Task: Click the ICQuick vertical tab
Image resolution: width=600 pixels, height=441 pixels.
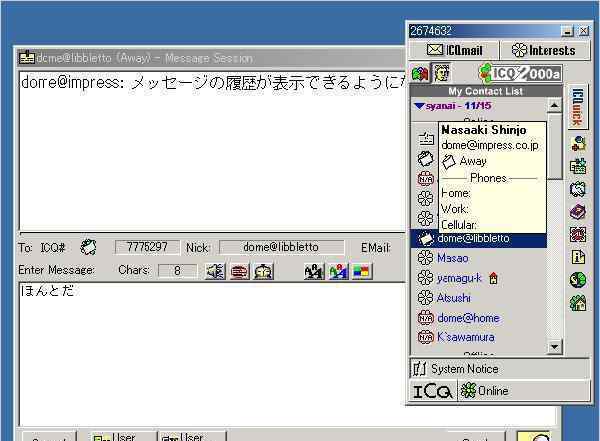Action: point(577,107)
